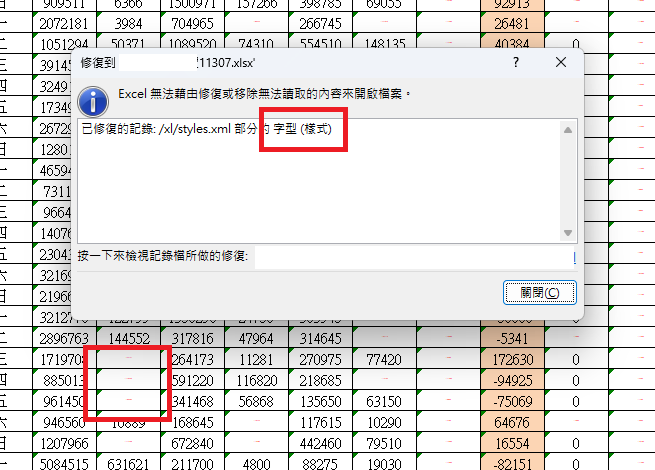This screenshot has height=470, width=655.
Task: Select cell with value 554510
Action: tap(320, 43)
